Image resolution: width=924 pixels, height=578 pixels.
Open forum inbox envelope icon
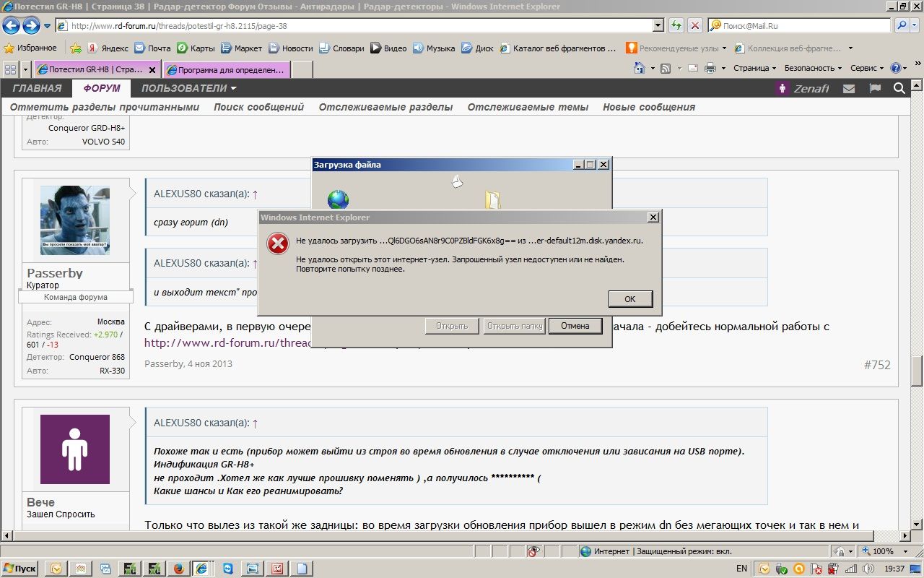point(849,88)
